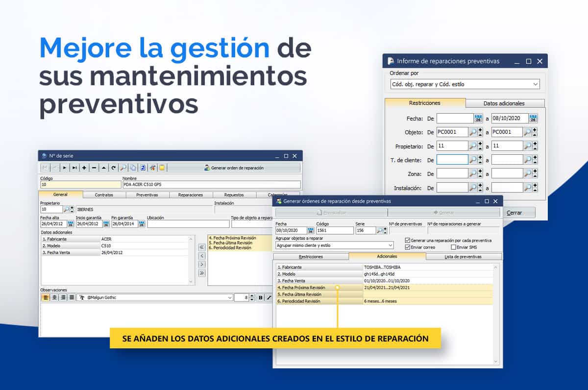The image size is (588, 390).
Task: Go to last record with skip-end arrow
Action: (74, 168)
